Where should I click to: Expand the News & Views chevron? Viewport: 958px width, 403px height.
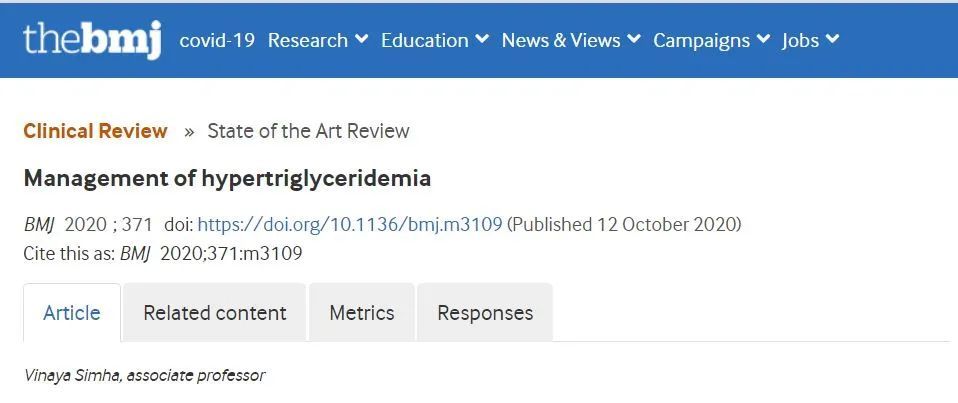(633, 40)
